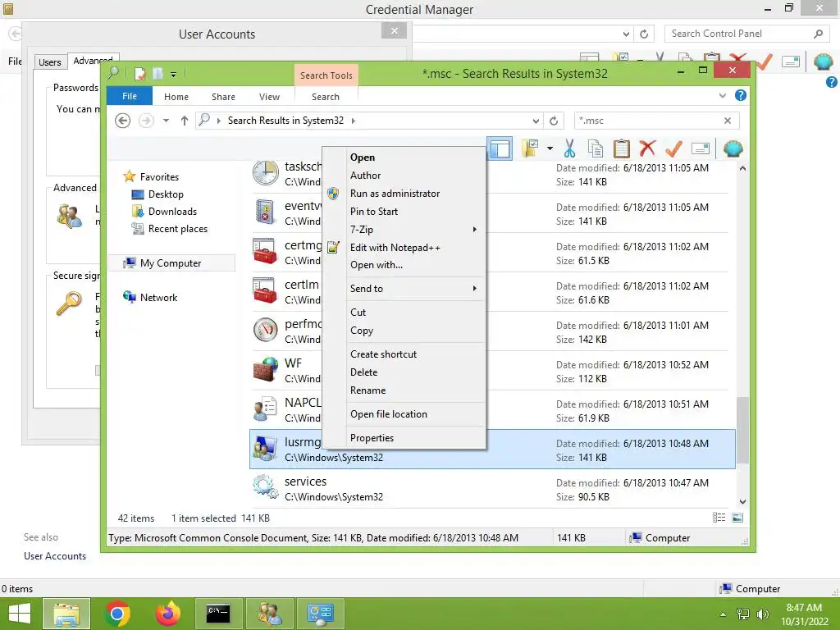Click the folder options checklist icon
The image size is (840, 630).
531,148
